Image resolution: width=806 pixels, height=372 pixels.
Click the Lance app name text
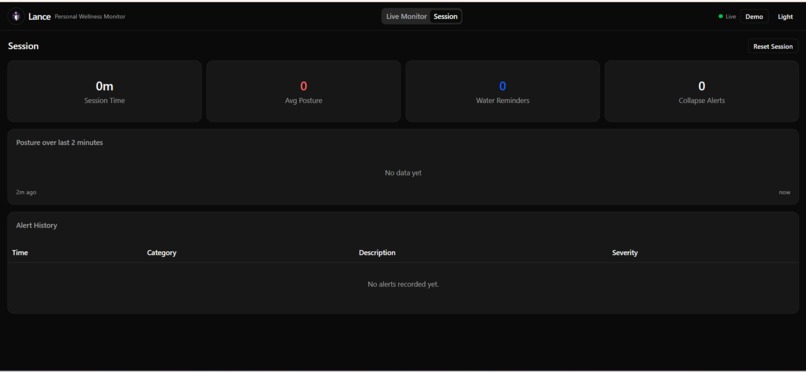(39, 16)
